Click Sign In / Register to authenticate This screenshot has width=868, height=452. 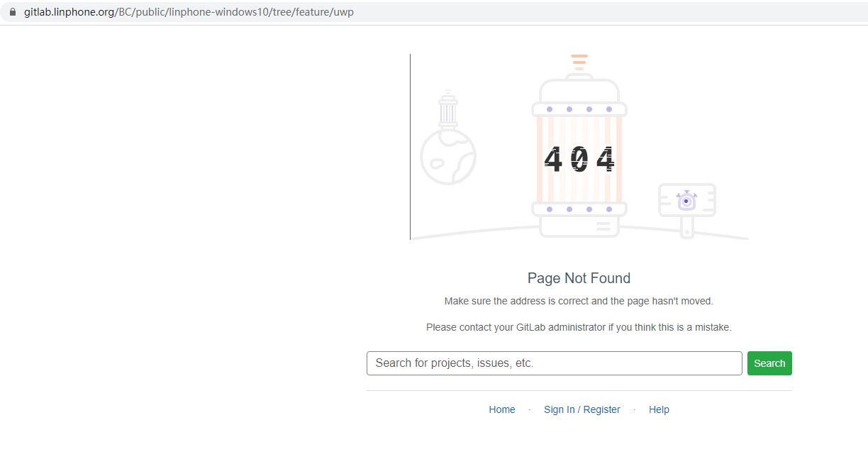tap(582, 409)
